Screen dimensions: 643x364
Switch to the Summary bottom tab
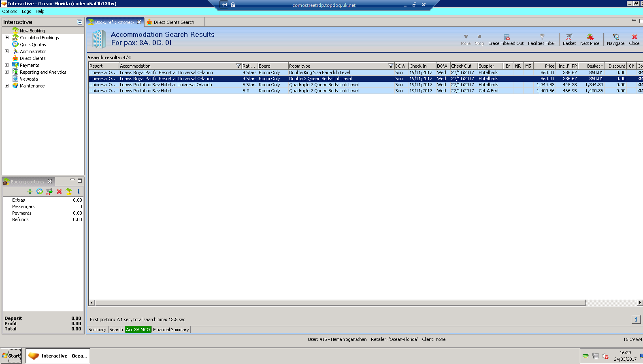pos(97,330)
